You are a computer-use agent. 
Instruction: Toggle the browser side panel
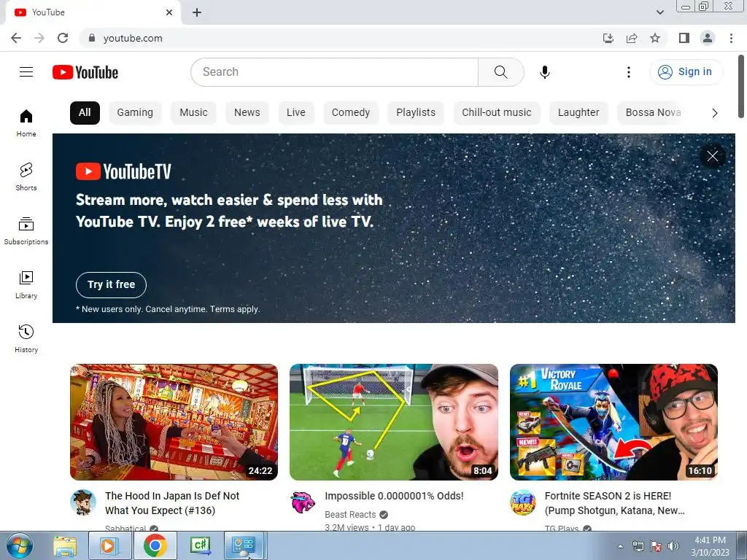coord(684,38)
